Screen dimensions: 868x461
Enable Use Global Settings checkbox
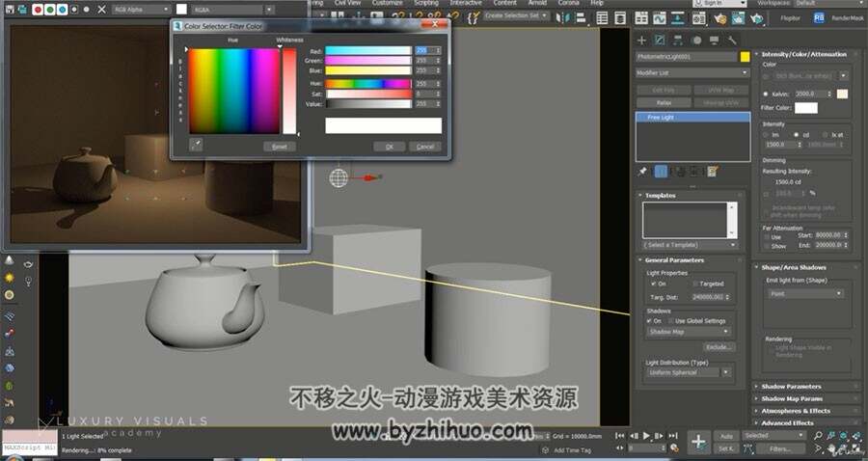(x=670, y=320)
